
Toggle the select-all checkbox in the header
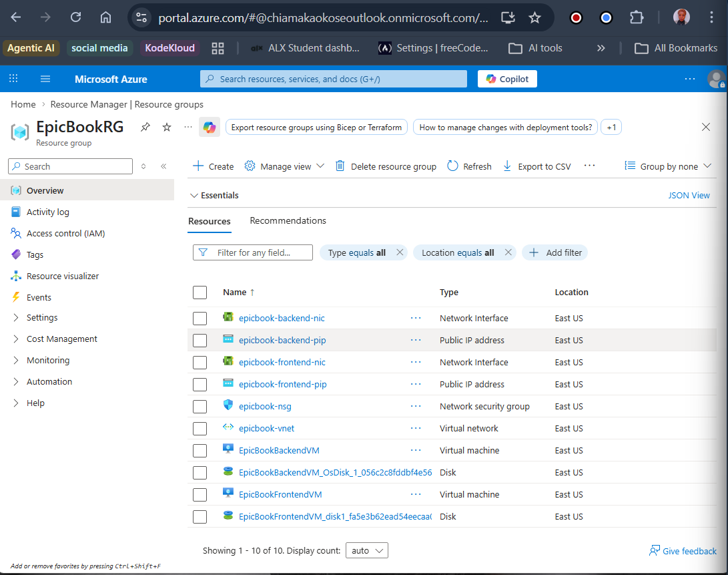200,293
